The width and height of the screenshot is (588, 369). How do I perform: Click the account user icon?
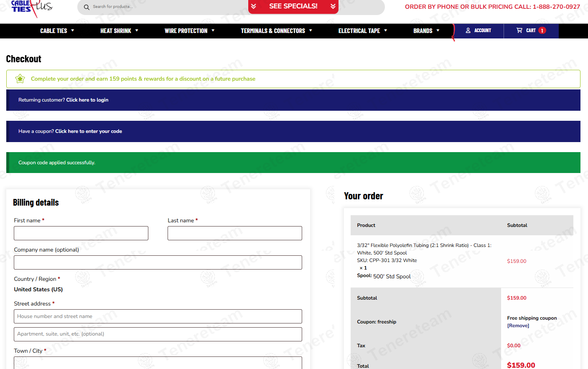pos(468,31)
